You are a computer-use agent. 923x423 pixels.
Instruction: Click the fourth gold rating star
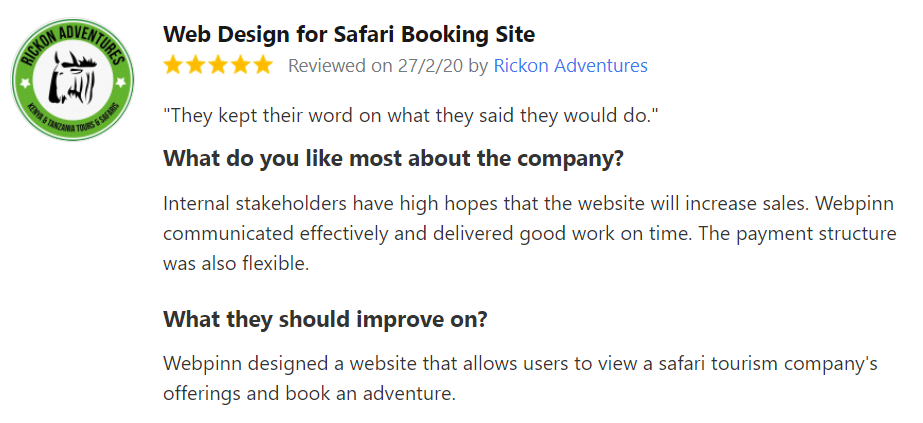240,65
